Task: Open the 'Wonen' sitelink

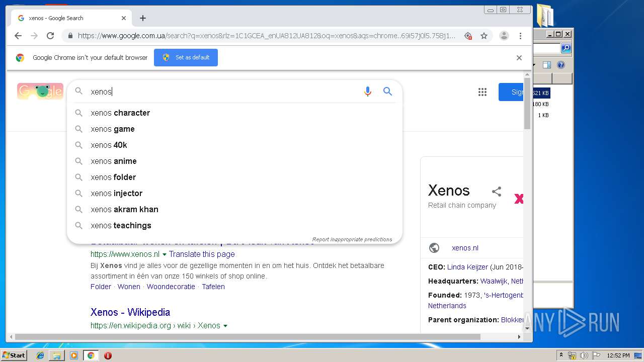Action: pos(129,287)
